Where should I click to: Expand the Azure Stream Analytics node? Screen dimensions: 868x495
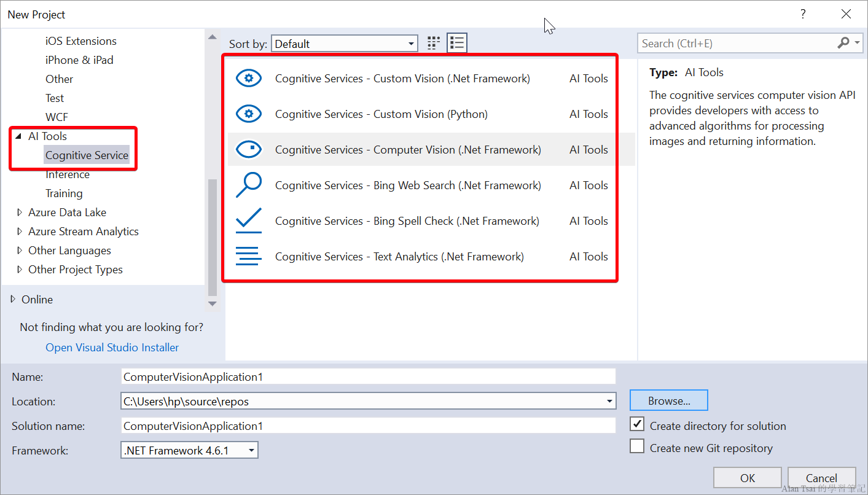(20, 232)
